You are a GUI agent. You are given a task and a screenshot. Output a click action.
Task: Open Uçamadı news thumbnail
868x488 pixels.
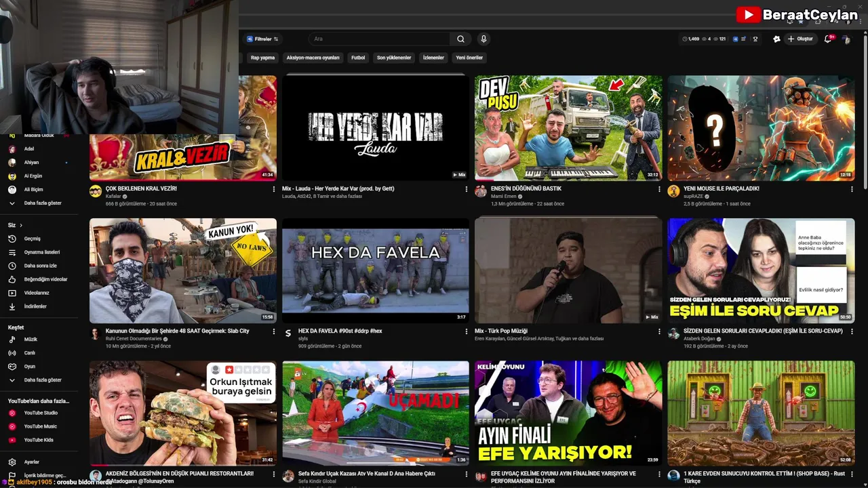tap(376, 413)
